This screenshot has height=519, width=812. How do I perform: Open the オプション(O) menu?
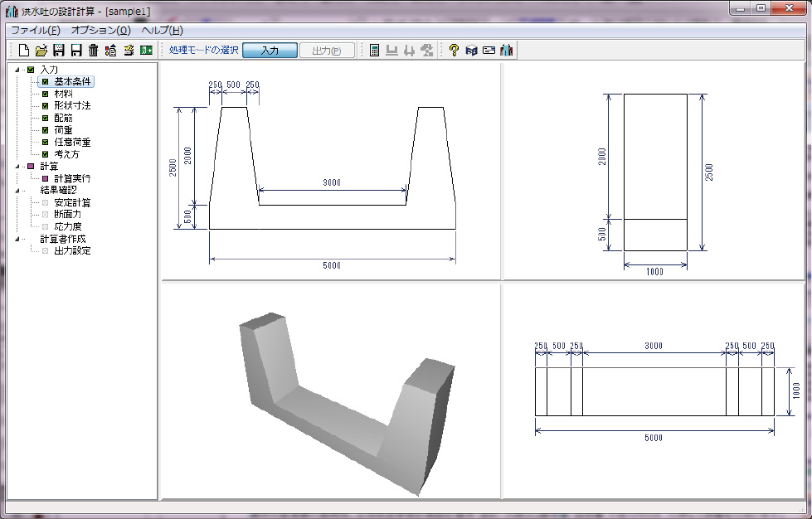tap(101, 30)
